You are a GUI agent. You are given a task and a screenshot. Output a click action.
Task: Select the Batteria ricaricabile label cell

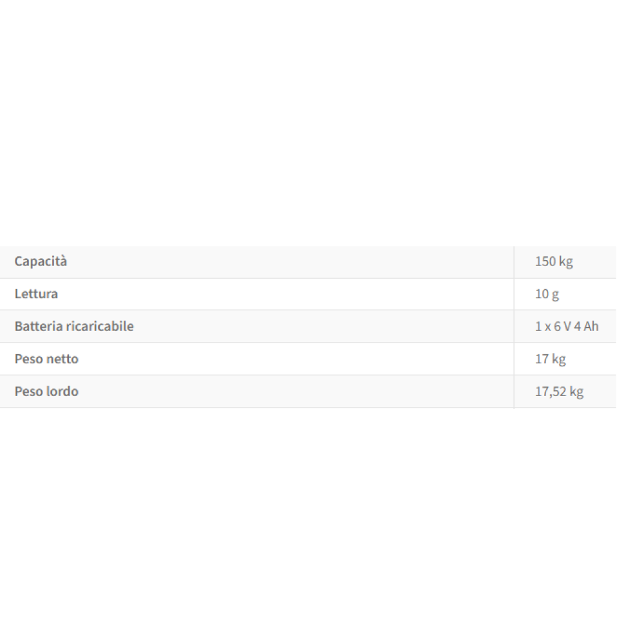[x=74, y=327]
